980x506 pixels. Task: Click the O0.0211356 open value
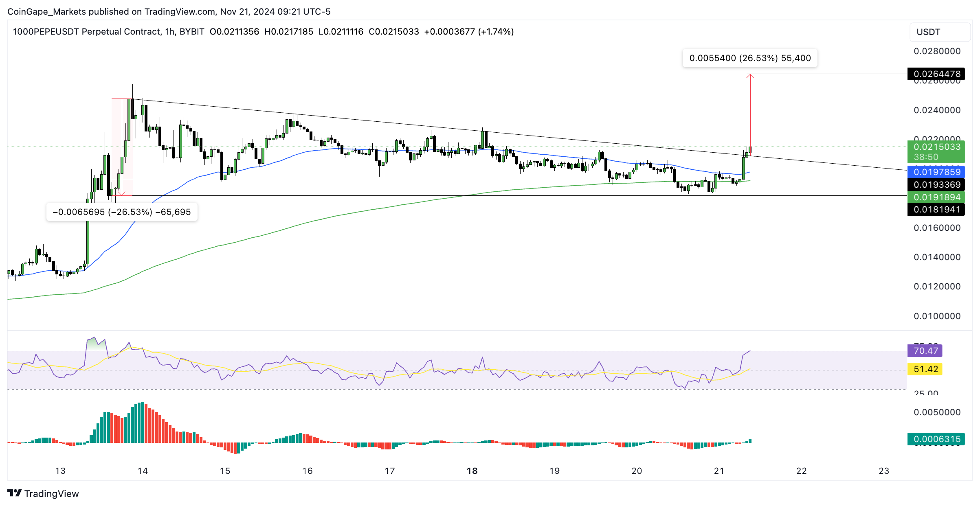point(234,31)
